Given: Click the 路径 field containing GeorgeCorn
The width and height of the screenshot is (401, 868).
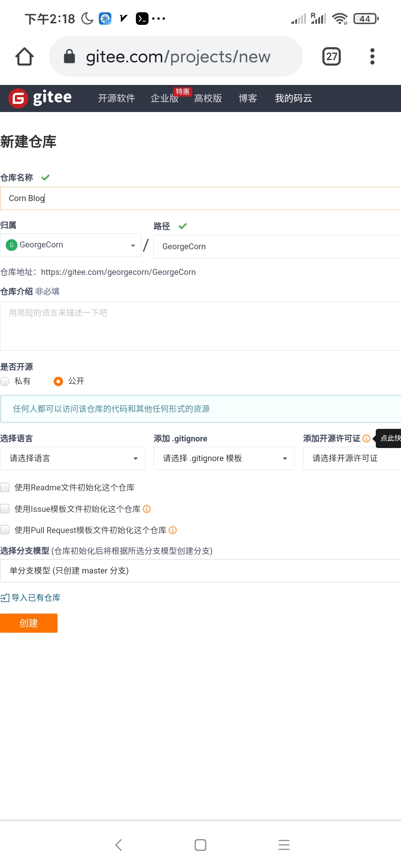Looking at the screenshot, I should [x=277, y=247].
